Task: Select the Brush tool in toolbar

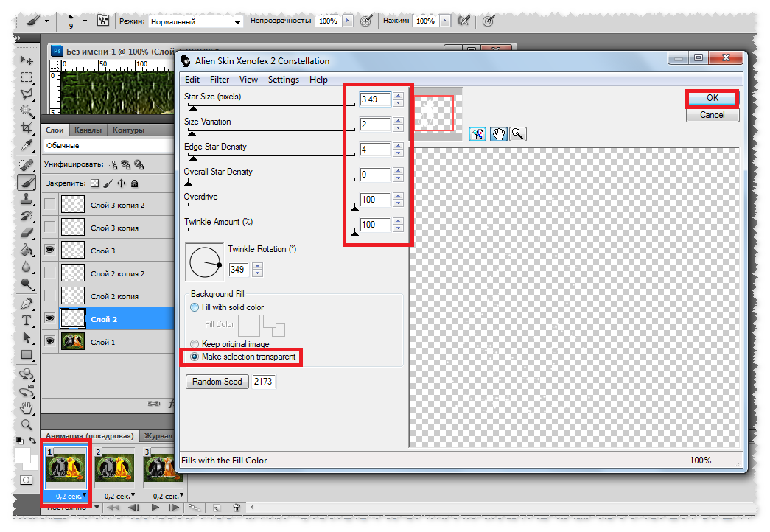Action: click(27, 183)
